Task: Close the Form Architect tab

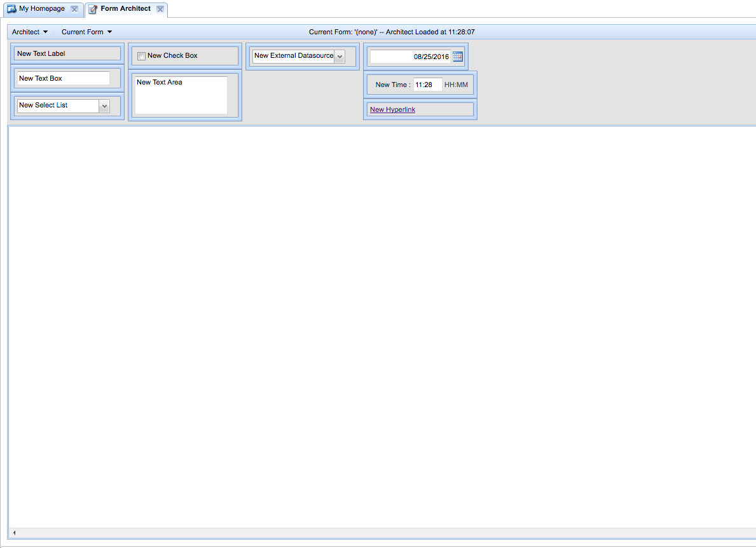Action: (160, 9)
